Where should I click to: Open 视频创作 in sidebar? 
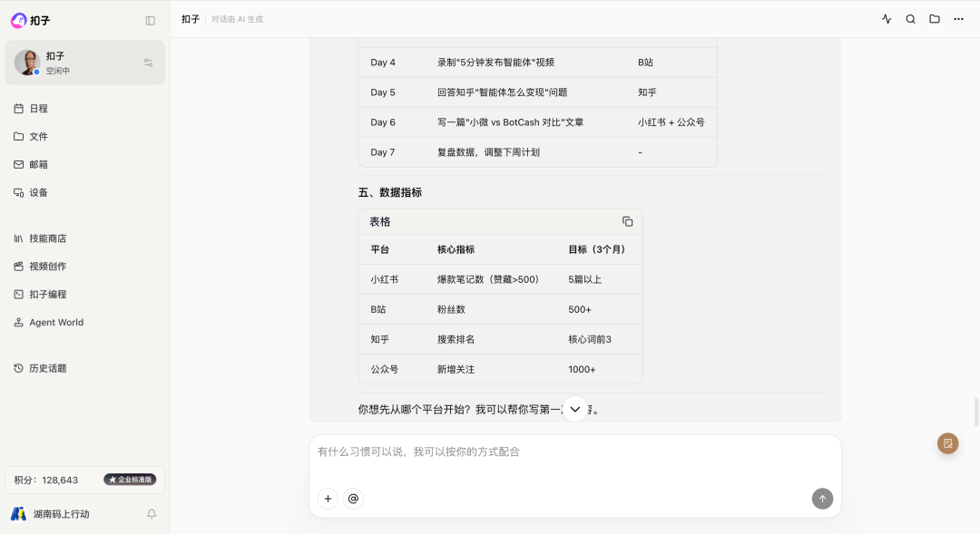tap(85, 267)
